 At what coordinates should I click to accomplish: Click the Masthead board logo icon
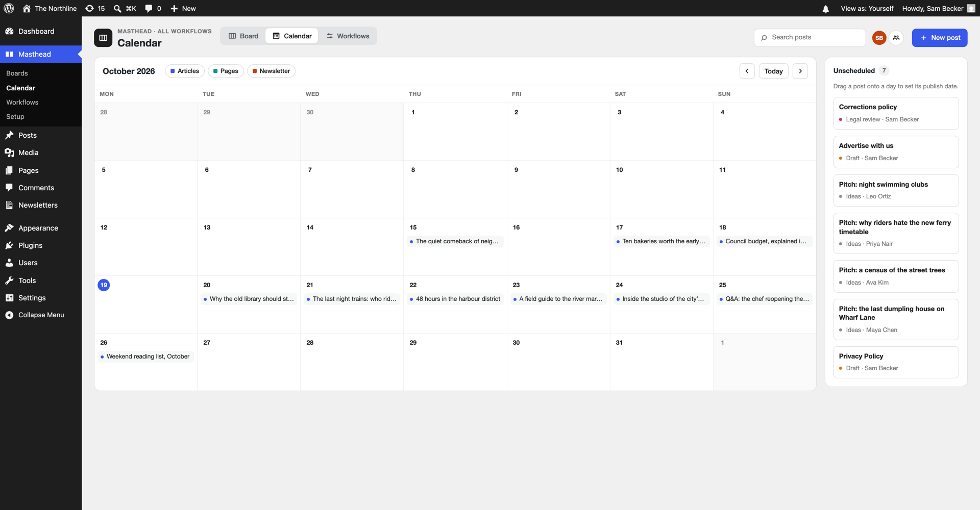pos(103,38)
